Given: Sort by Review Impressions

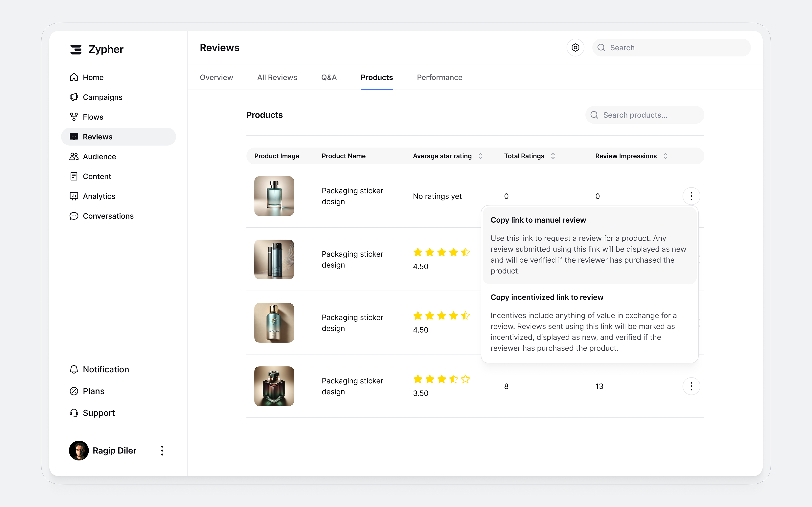Looking at the screenshot, I should pos(666,156).
